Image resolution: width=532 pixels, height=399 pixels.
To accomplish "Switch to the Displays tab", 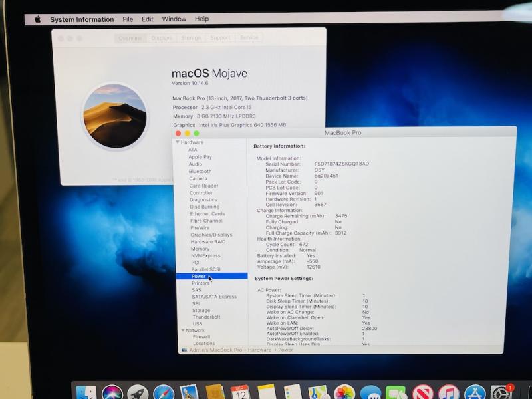I will tap(162, 38).
